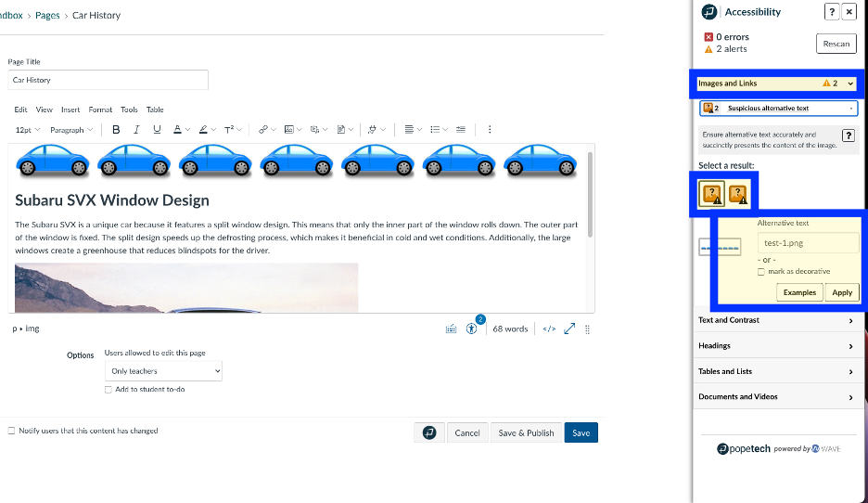
Task: Click the editor vertical scrollbar
Action: 591,194
